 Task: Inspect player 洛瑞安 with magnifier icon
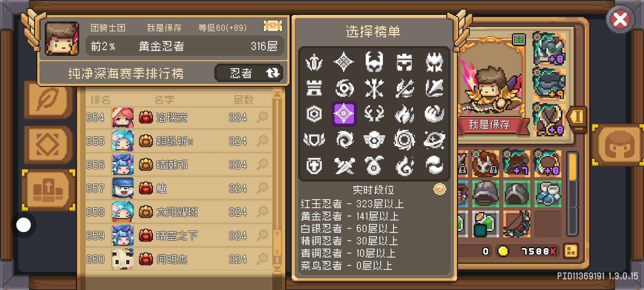[262, 117]
